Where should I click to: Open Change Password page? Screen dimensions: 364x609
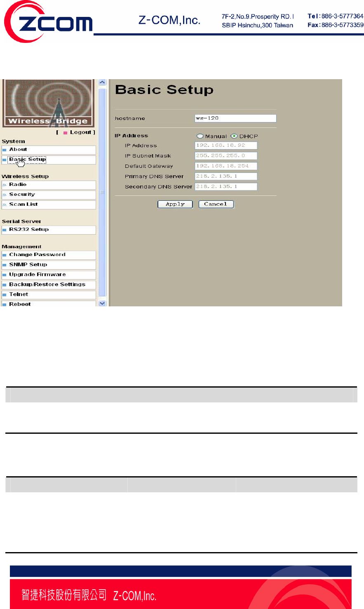pos(49,255)
